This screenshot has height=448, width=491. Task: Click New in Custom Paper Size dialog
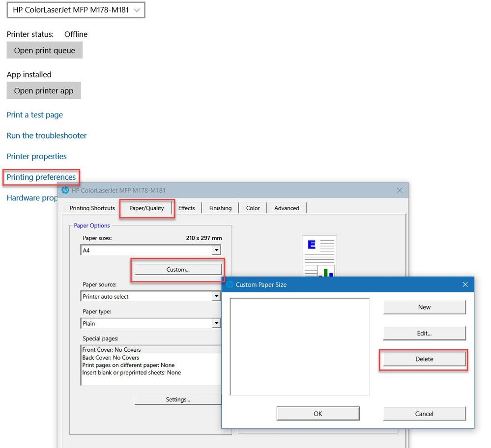[x=424, y=307]
